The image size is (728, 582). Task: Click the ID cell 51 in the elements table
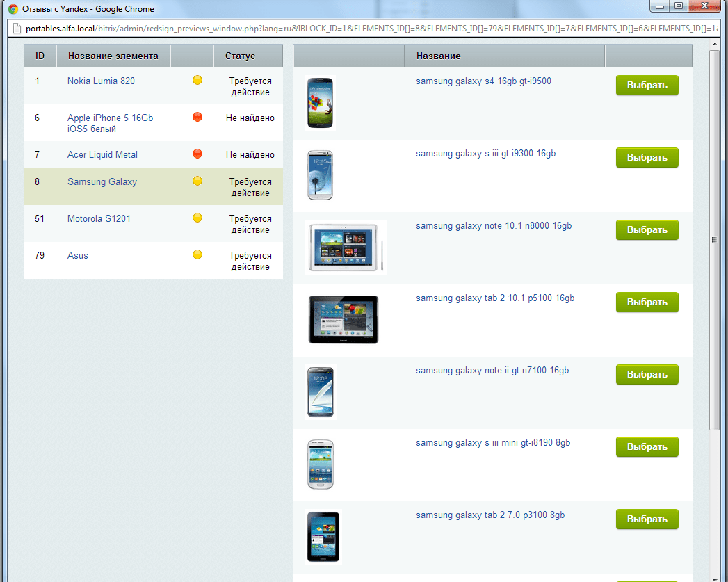(40, 218)
